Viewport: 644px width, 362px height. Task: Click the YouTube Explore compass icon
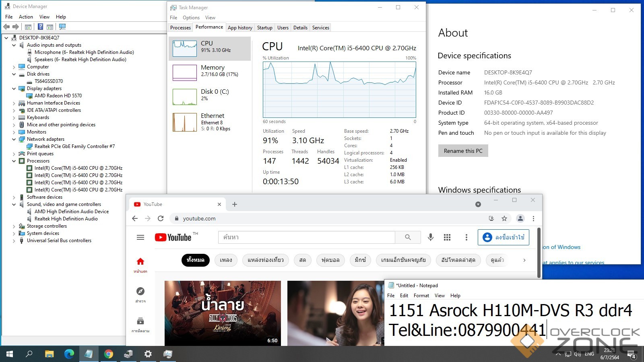(x=140, y=294)
